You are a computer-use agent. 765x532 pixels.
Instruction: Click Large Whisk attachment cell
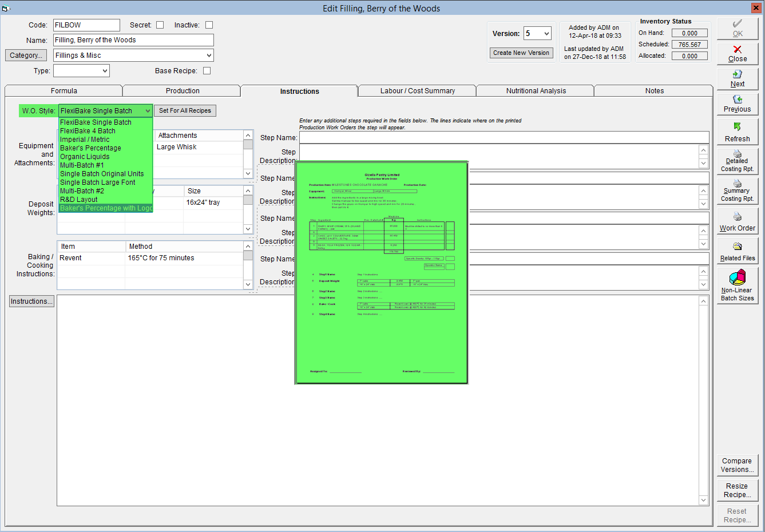pyautogui.click(x=199, y=147)
